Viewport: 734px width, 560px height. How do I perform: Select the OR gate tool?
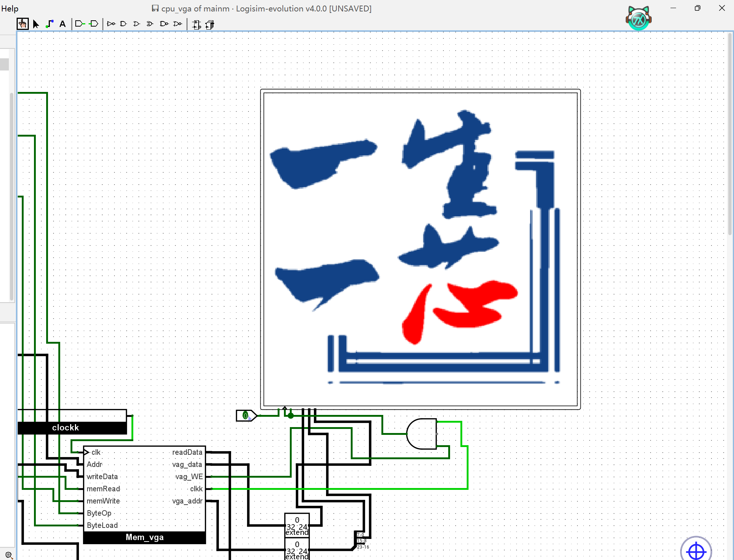click(x=137, y=24)
